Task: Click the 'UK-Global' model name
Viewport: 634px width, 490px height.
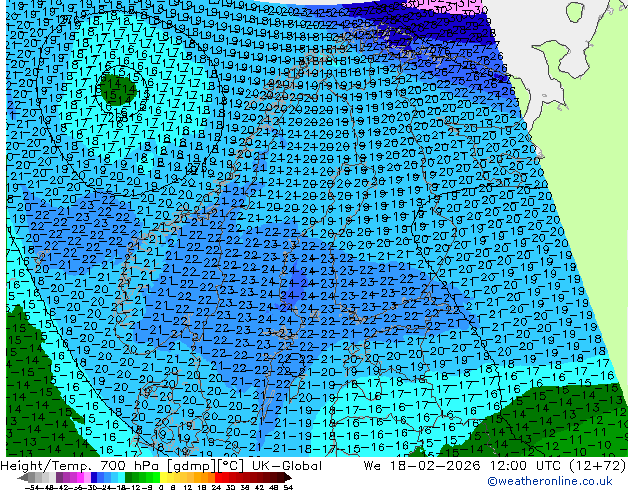Action: (x=287, y=466)
